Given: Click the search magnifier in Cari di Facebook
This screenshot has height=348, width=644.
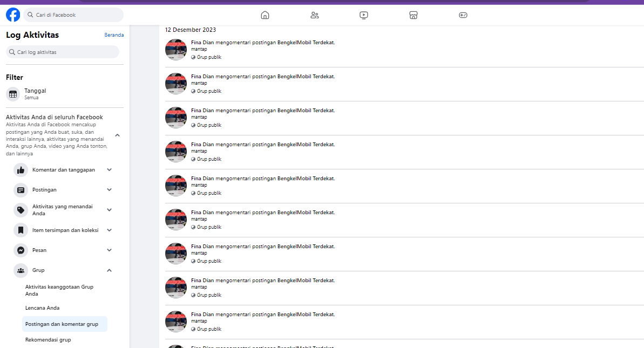Looking at the screenshot, I should click(30, 15).
